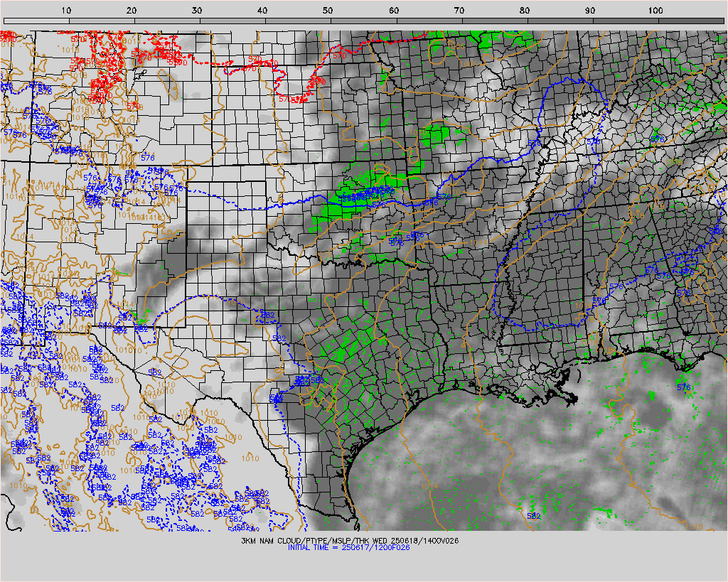Click the color bar segment between 20 and 30
This screenshot has height=582, width=728.
(x=167, y=21)
